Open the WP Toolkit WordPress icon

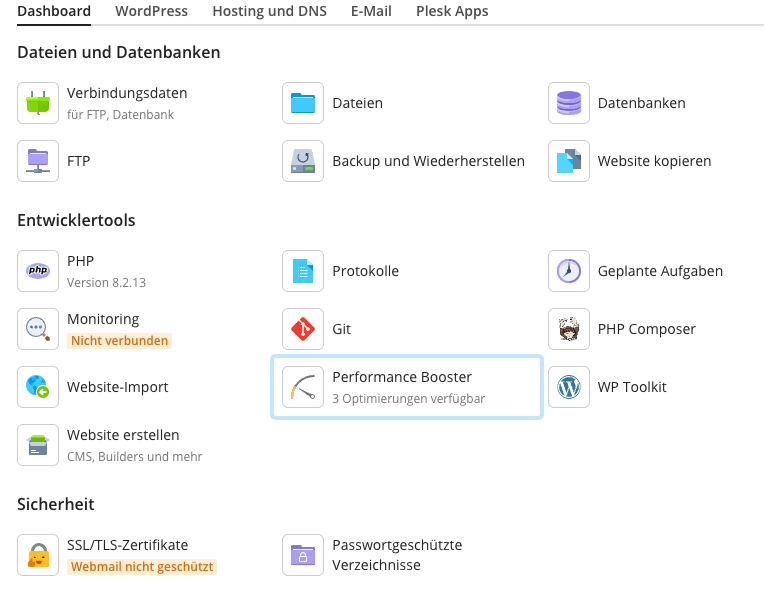569,387
